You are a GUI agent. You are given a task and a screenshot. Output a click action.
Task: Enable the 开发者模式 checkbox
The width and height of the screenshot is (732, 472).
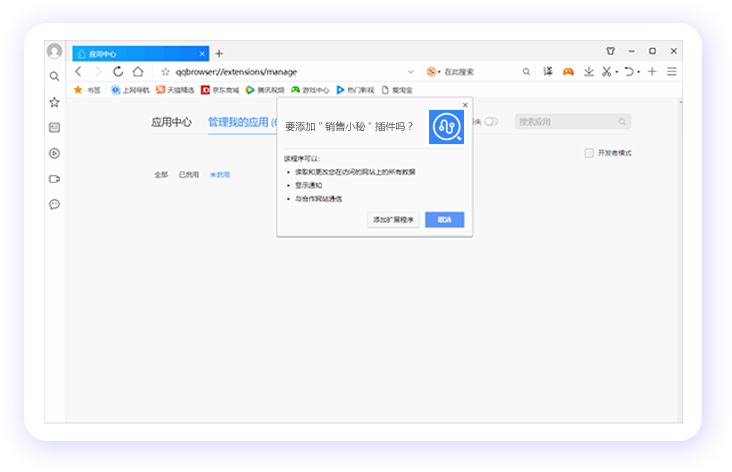point(589,153)
